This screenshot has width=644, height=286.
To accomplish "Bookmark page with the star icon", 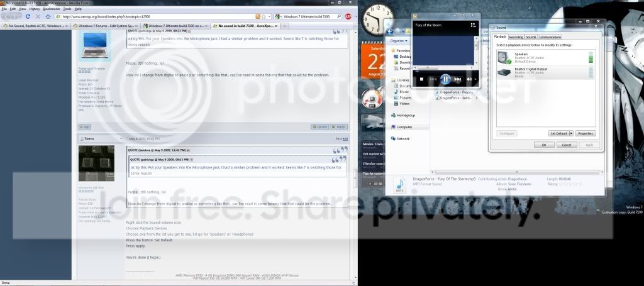I will [264, 16].
